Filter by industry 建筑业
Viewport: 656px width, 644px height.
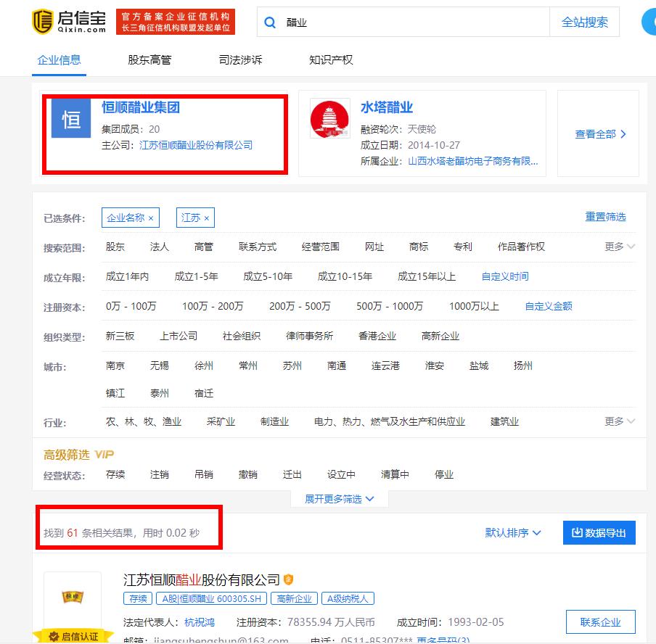coord(504,421)
